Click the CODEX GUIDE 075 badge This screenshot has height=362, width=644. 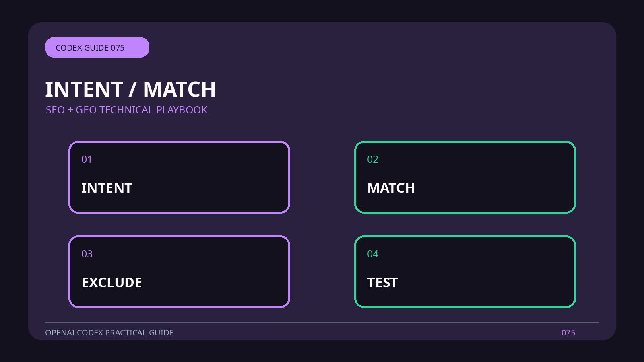[x=97, y=47]
